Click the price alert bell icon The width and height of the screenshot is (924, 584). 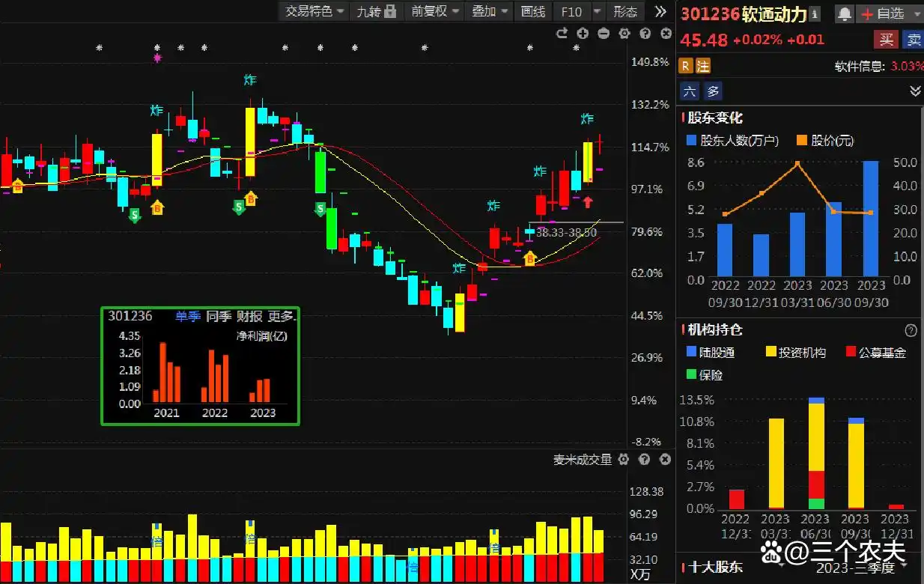coord(845,13)
